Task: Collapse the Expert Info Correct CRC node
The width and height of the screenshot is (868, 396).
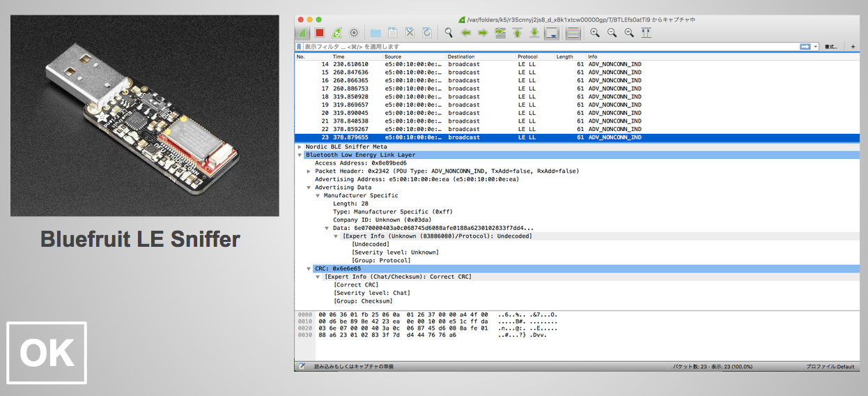Action: (318, 277)
